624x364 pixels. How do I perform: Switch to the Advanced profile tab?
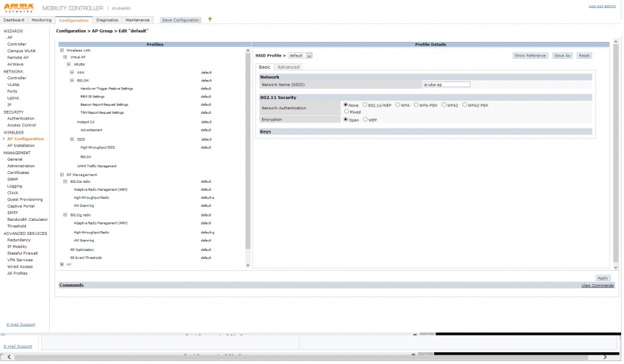tap(288, 68)
